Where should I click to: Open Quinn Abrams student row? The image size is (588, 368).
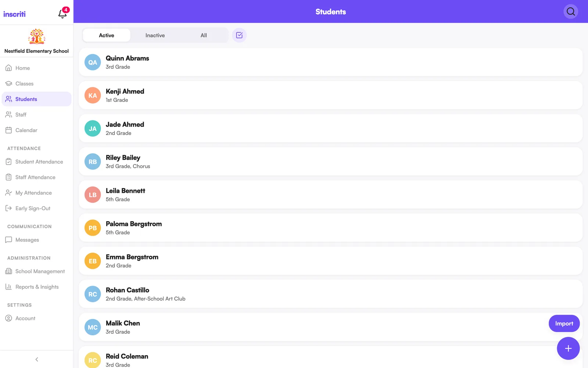pyautogui.click(x=331, y=62)
